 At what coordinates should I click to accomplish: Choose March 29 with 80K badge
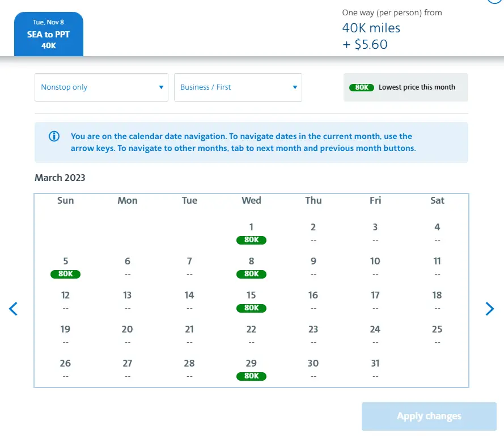pos(251,368)
